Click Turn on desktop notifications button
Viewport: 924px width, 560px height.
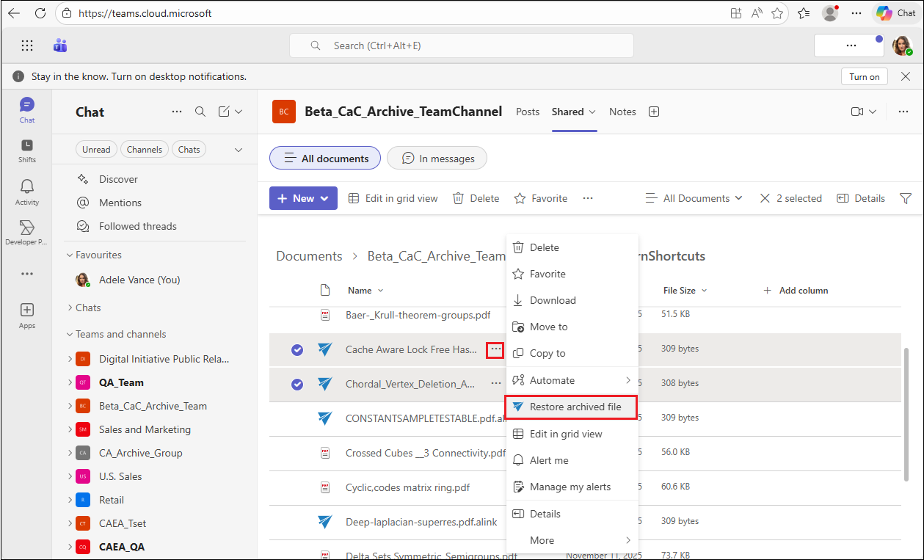point(864,76)
